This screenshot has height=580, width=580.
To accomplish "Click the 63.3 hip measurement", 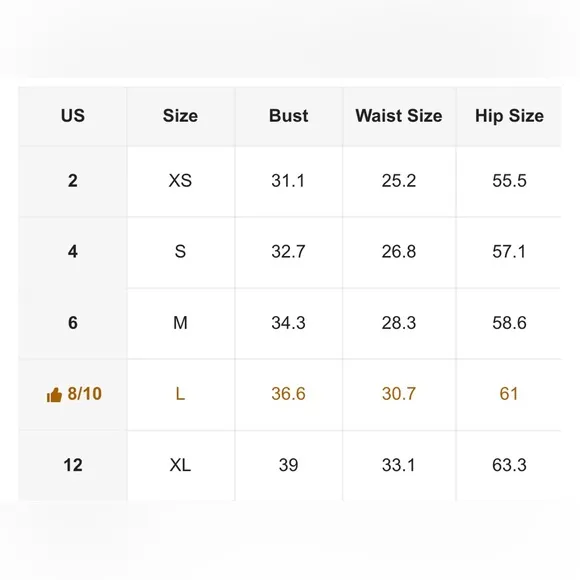I will tap(509, 465).
